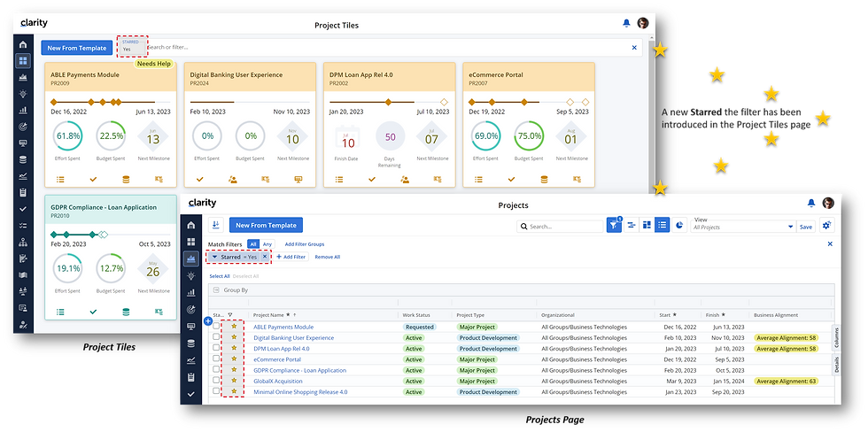868x432 pixels.
Task: Close the filter panel in Projects page
Action: click(830, 243)
